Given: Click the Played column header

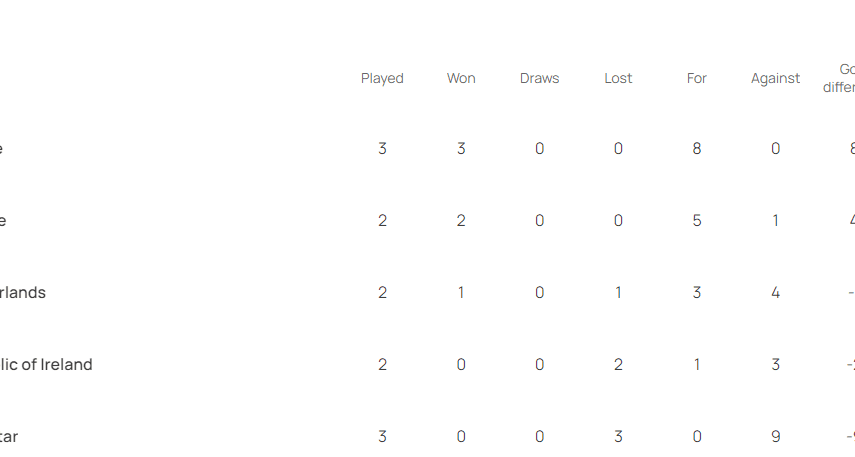Looking at the screenshot, I should pos(382,78).
